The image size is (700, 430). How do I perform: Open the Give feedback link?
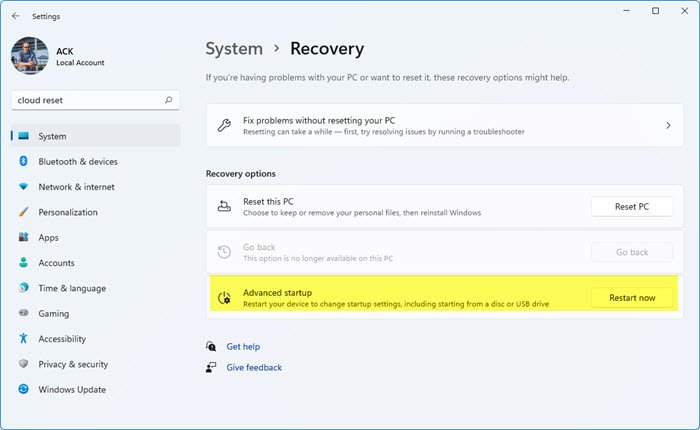point(254,367)
